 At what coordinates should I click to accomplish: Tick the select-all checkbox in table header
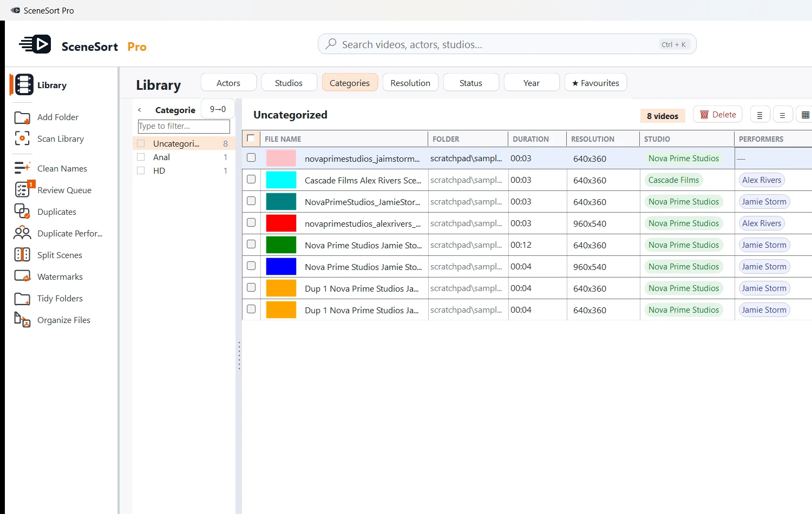click(251, 139)
